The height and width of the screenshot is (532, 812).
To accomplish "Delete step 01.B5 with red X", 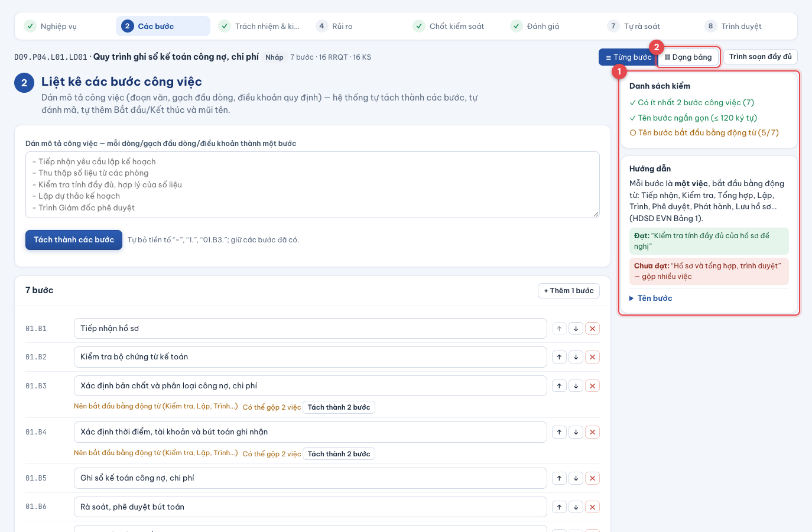I will coord(592,478).
